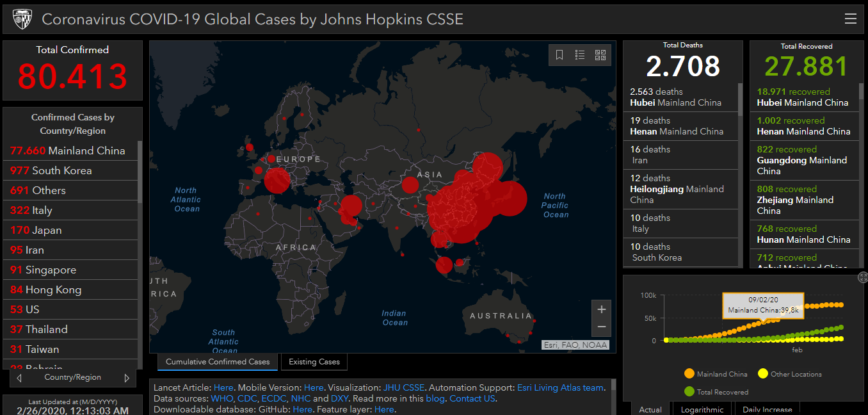Switch to Existing Cases tab
Screen dimensions: 868x415
pos(314,362)
